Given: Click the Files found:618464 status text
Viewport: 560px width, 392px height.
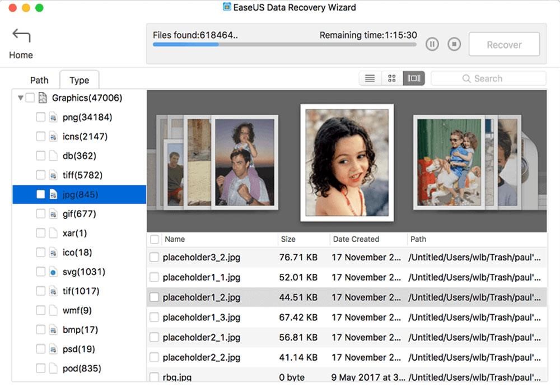Looking at the screenshot, I should coord(195,35).
